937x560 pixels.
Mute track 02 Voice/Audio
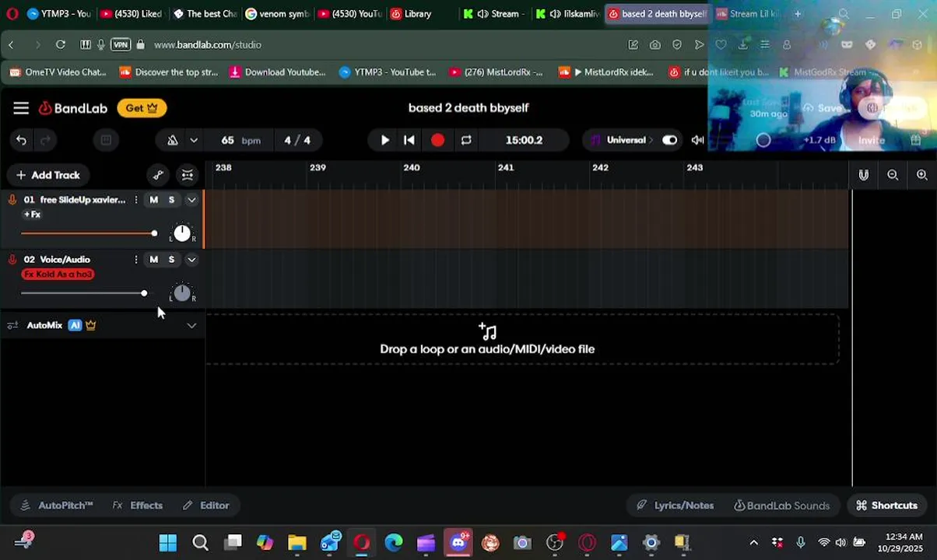click(153, 260)
